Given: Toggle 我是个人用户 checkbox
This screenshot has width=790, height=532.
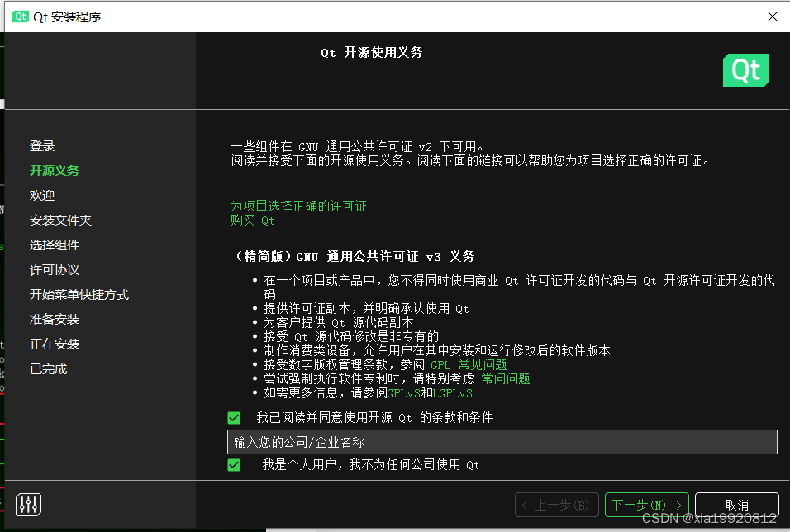Looking at the screenshot, I should click(234, 464).
